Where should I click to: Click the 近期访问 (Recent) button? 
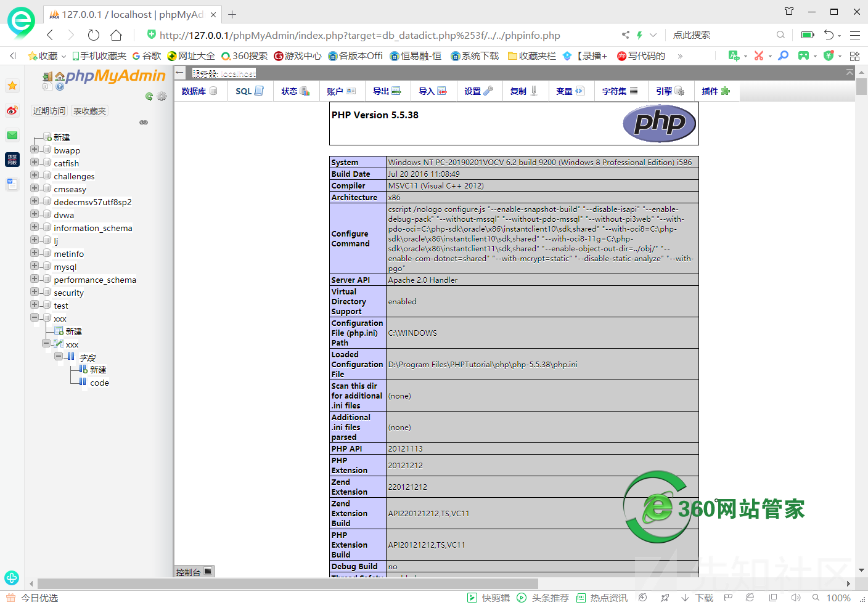pyautogui.click(x=49, y=111)
